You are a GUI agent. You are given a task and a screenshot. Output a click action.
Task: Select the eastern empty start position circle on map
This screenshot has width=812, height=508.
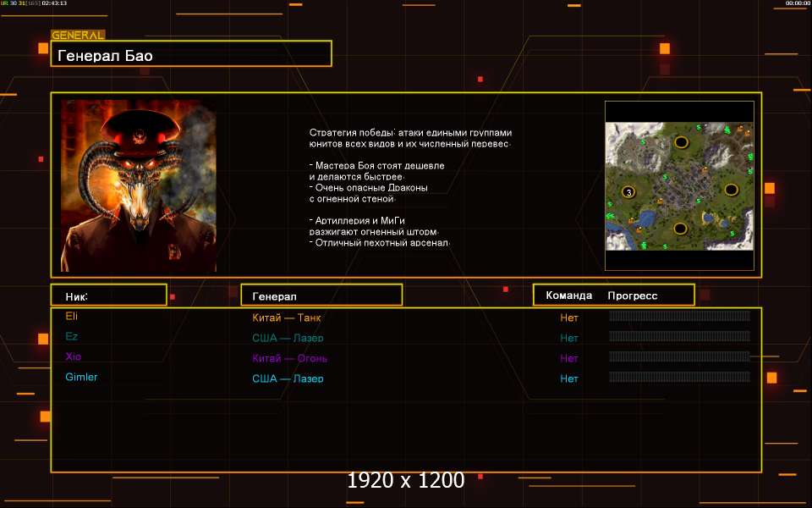[731, 190]
